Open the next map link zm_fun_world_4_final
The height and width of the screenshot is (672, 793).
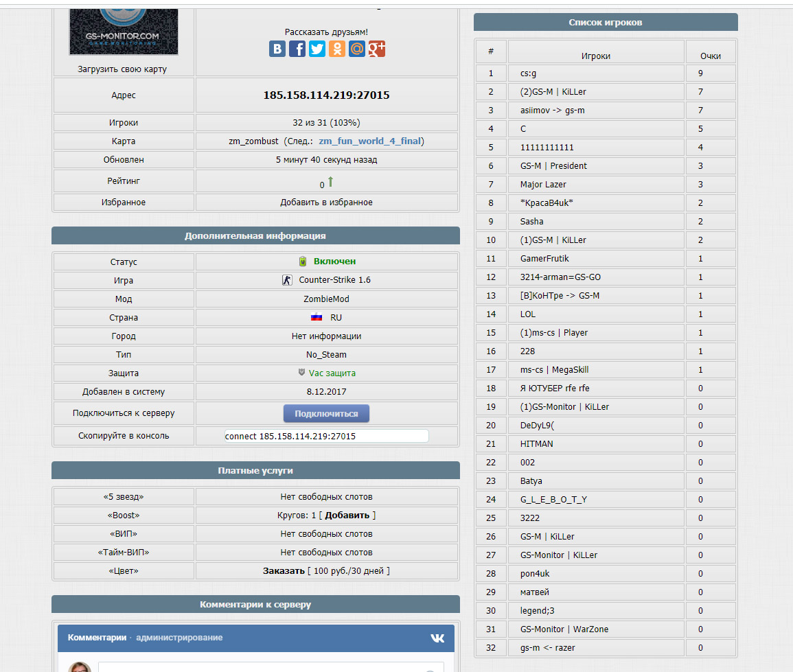click(370, 141)
